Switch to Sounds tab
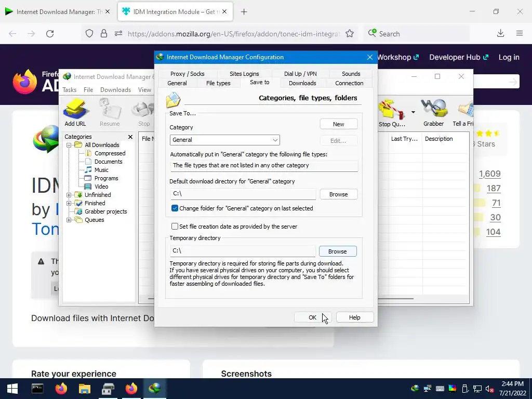 coord(351,74)
